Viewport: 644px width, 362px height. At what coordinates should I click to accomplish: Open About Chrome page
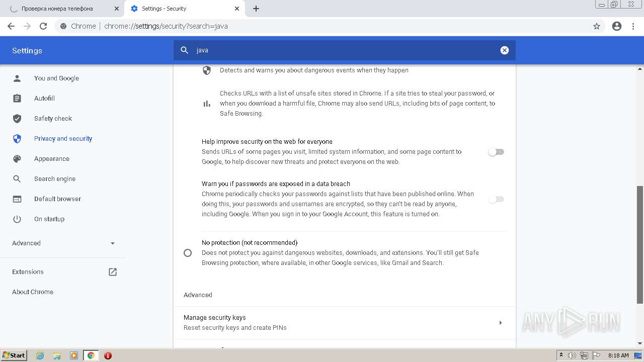click(33, 292)
